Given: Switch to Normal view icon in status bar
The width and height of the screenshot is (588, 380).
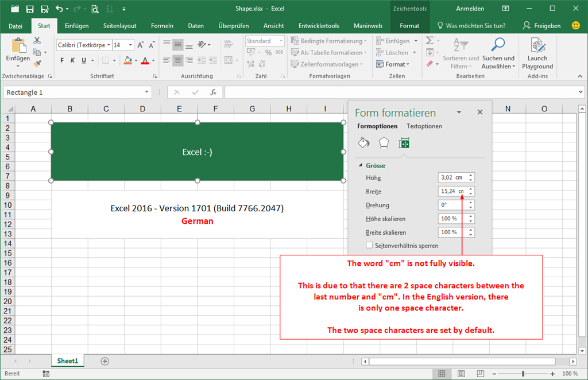Looking at the screenshot, I should 442,374.
